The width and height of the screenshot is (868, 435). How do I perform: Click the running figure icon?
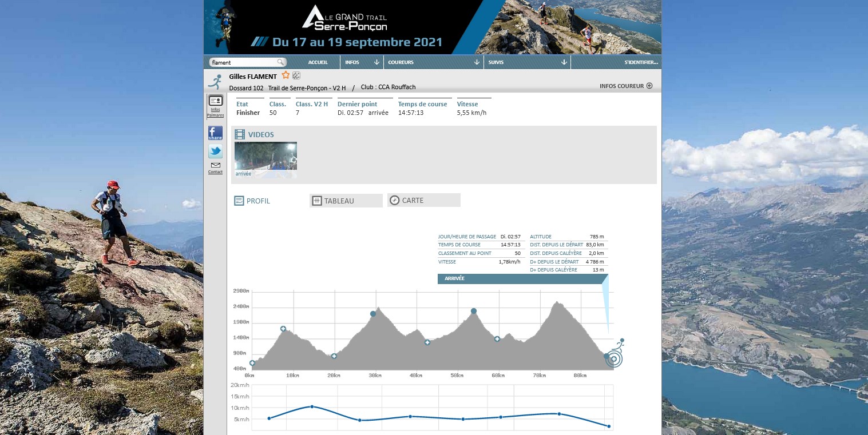coord(215,81)
